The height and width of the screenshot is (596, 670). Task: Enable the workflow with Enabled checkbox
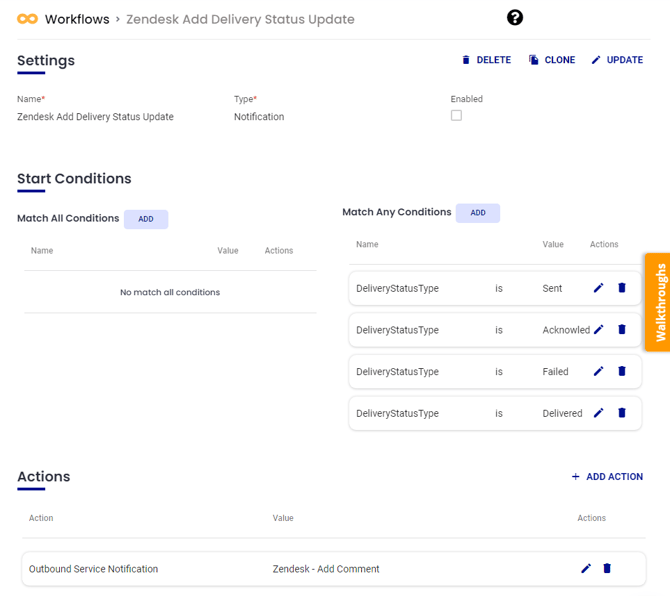click(x=456, y=116)
